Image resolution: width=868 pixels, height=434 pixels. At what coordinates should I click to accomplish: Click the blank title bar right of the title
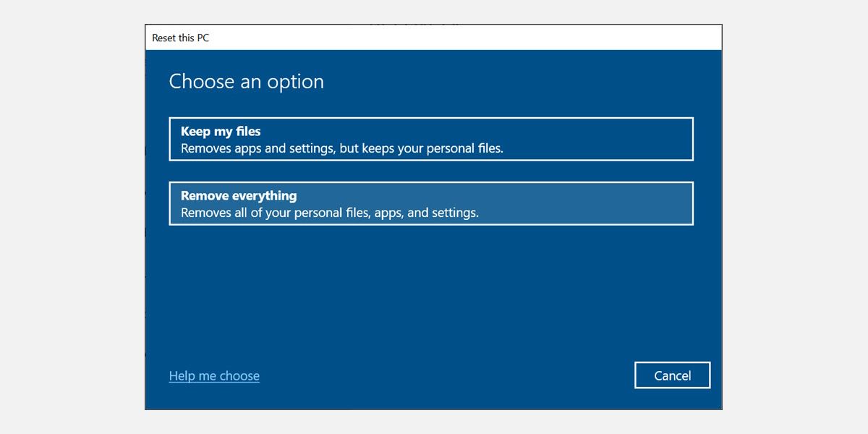pos(506,38)
